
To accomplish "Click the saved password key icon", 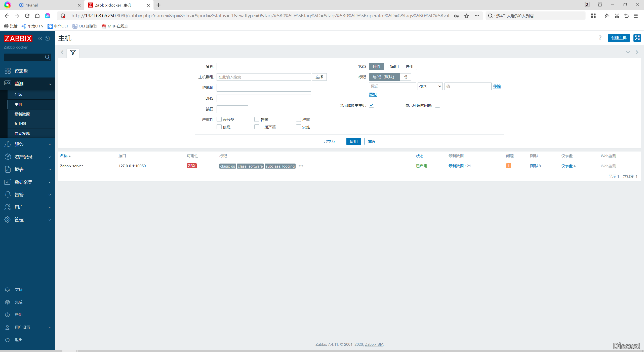I will point(457,16).
